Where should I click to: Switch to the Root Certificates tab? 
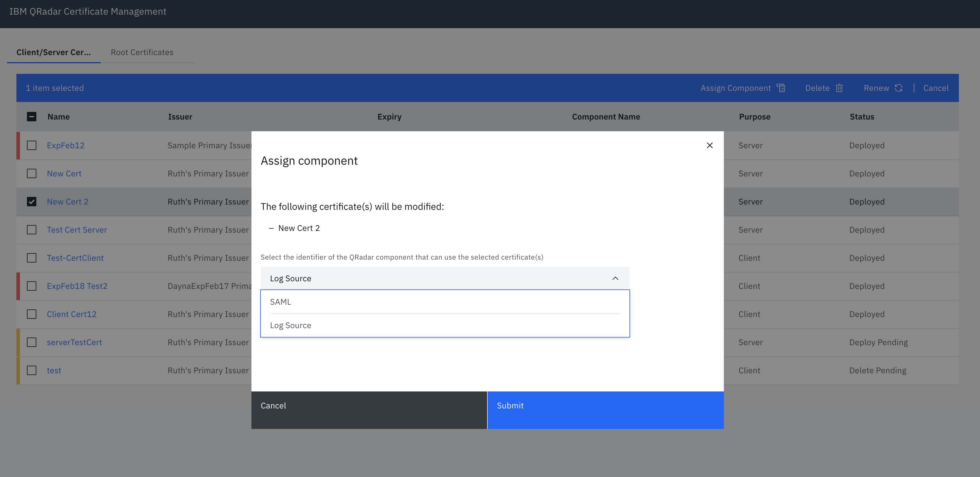[142, 52]
